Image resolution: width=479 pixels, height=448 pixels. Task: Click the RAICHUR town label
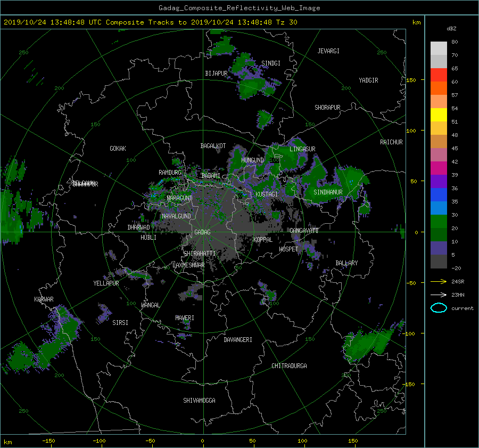coord(391,142)
